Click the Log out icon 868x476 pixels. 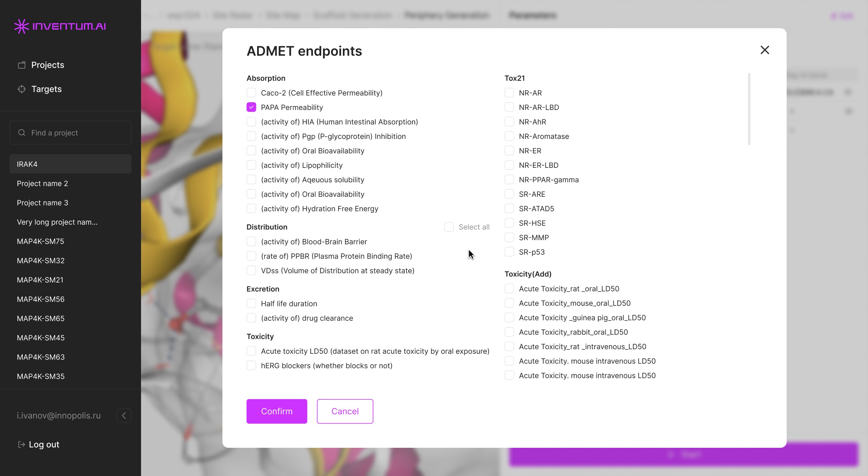click(21, 445)
